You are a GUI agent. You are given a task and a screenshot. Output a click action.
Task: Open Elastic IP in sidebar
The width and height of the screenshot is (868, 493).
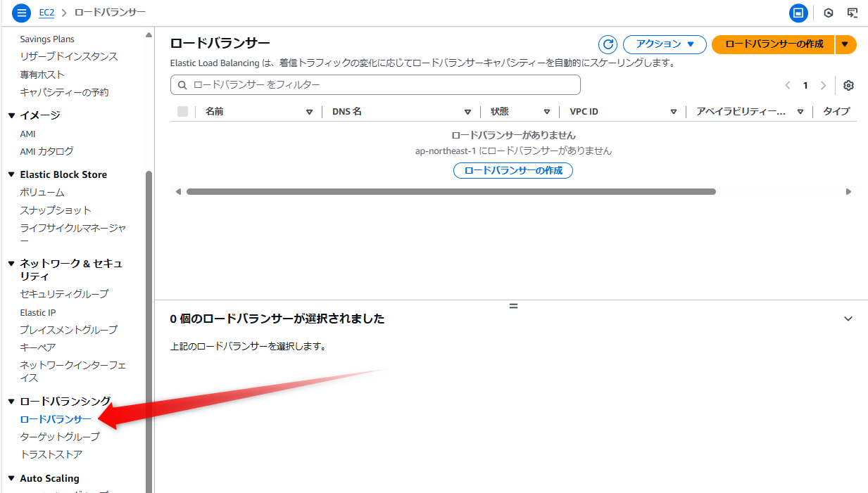[x=38, y=312]
